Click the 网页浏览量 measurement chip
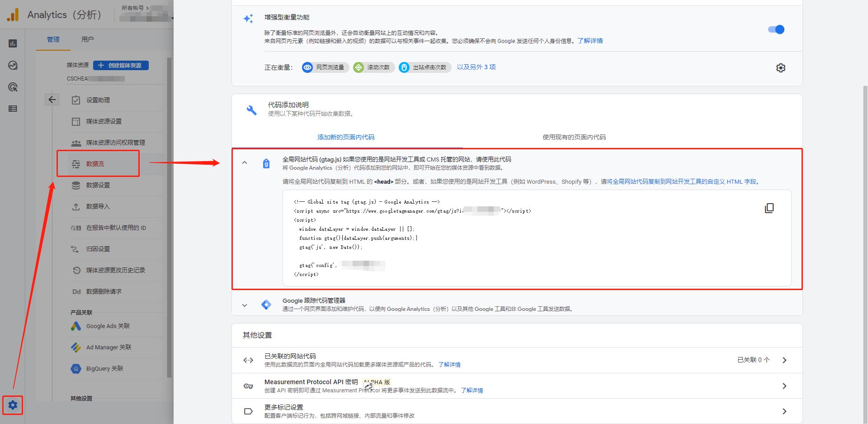Screen dimensions: 868x424 click(x=325, y=67)
